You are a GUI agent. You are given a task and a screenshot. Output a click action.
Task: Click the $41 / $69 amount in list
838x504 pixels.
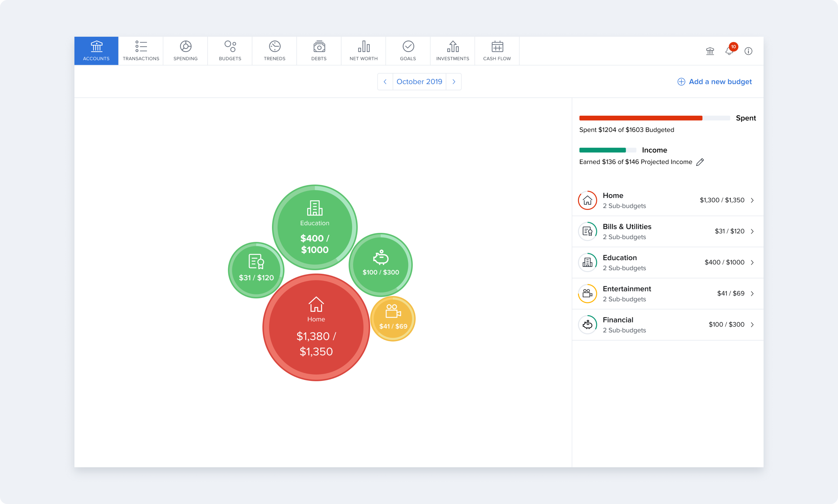tap(730, 293)
